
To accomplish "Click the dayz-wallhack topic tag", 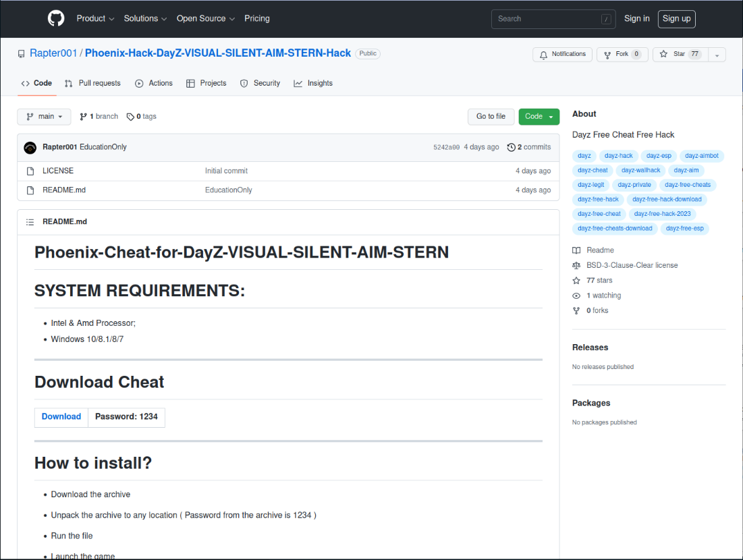I will coord(640,170).
